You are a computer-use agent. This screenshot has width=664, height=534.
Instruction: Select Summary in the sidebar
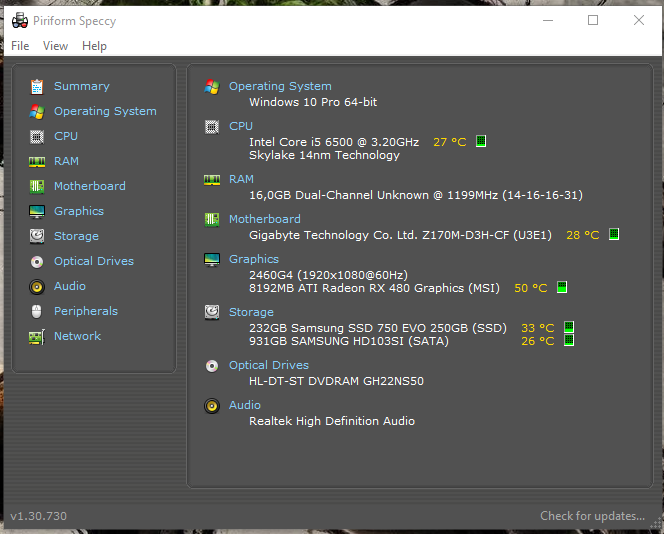coord(82,86)
